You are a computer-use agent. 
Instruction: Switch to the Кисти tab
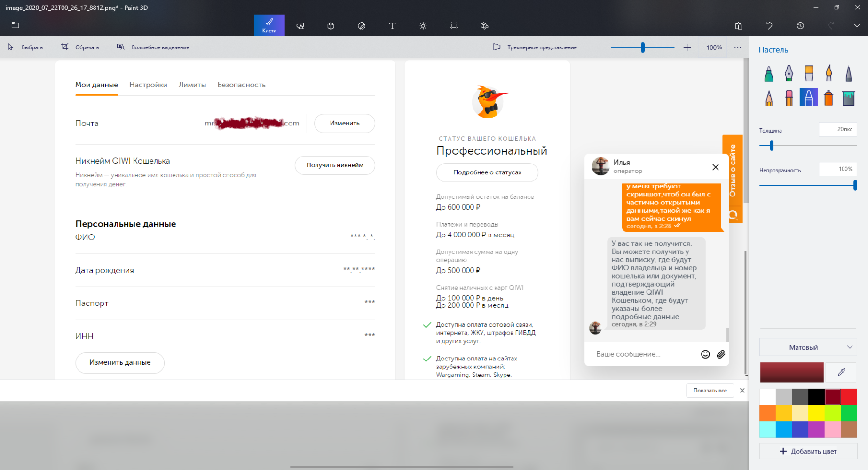coord(269,25)
